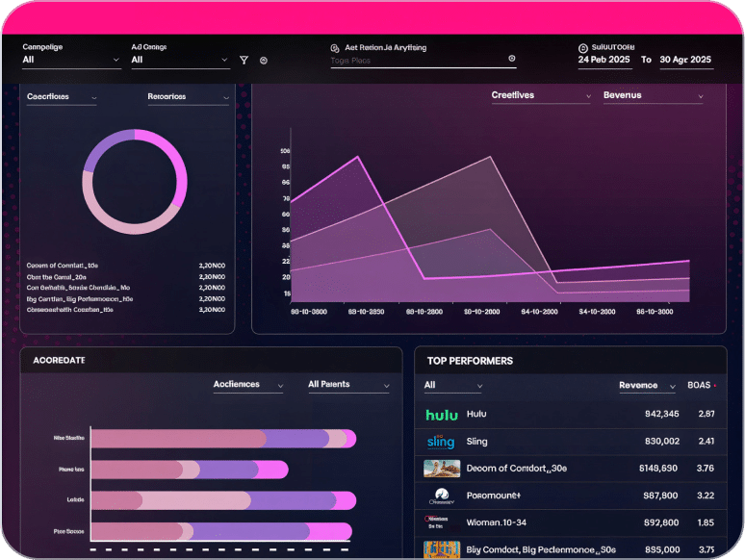This screenshot has width=745, height=560.
Task: Click the calendar icon above start date
Action: tap(583, 48)
